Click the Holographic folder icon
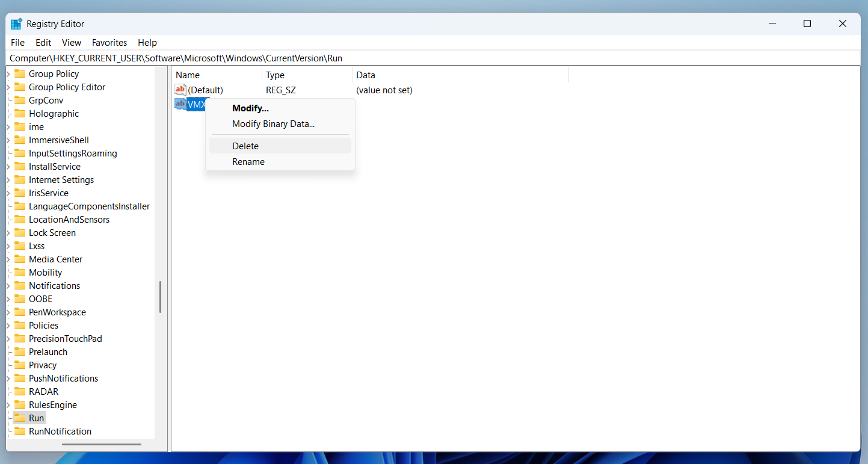 pos(20,114)
